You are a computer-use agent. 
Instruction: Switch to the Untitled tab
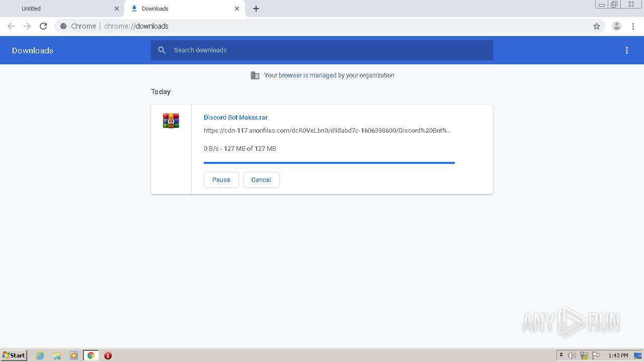[x=61, y=9]
